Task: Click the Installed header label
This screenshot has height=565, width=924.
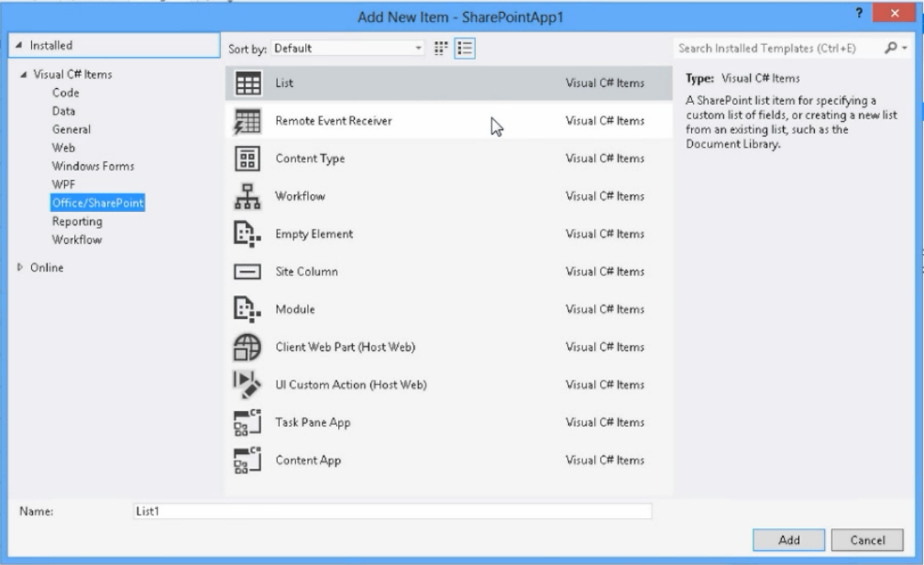Action: click(51, 46)
